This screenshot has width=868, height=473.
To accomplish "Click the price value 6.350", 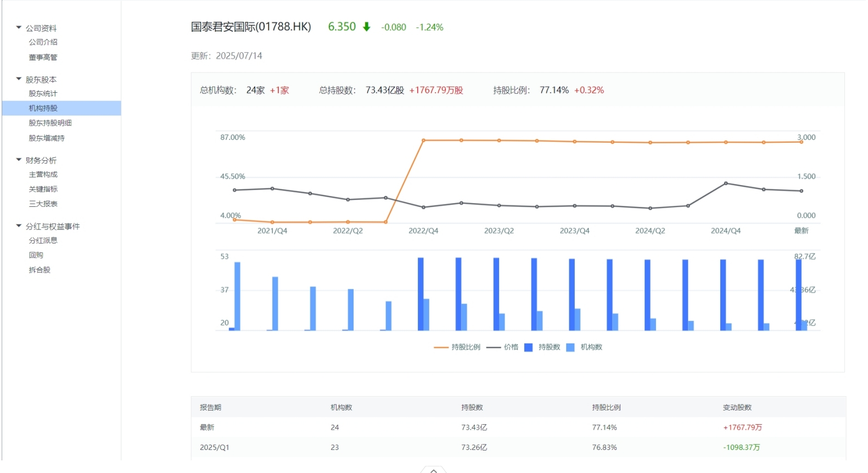I will pyautogui.click(x=342, y=27).
